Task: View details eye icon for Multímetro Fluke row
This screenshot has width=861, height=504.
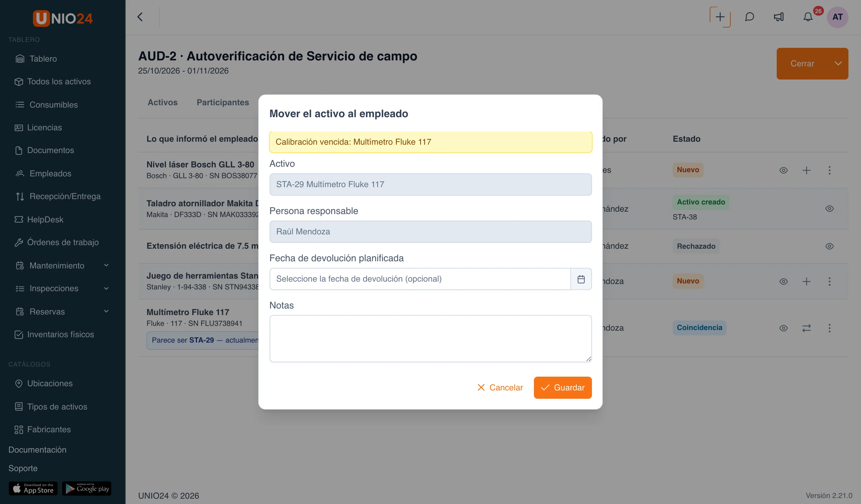Action: click(x=784, y=328)
